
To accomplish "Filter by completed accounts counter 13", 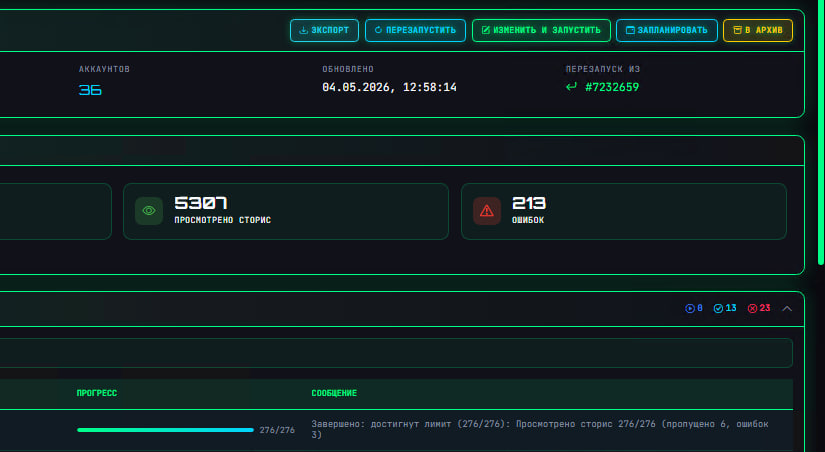I will pyautogui.click(x=725, y=308).
